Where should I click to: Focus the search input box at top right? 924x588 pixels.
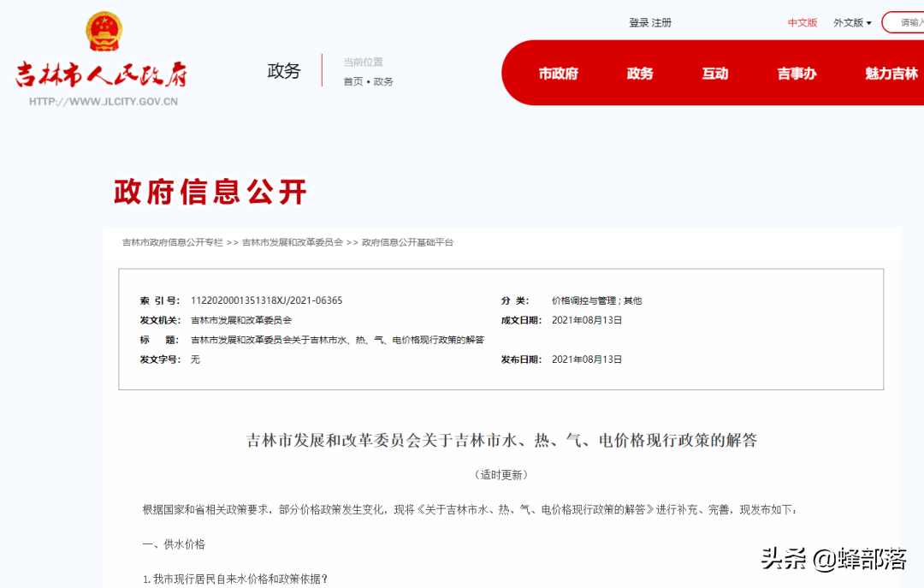(x=903, y=23)
